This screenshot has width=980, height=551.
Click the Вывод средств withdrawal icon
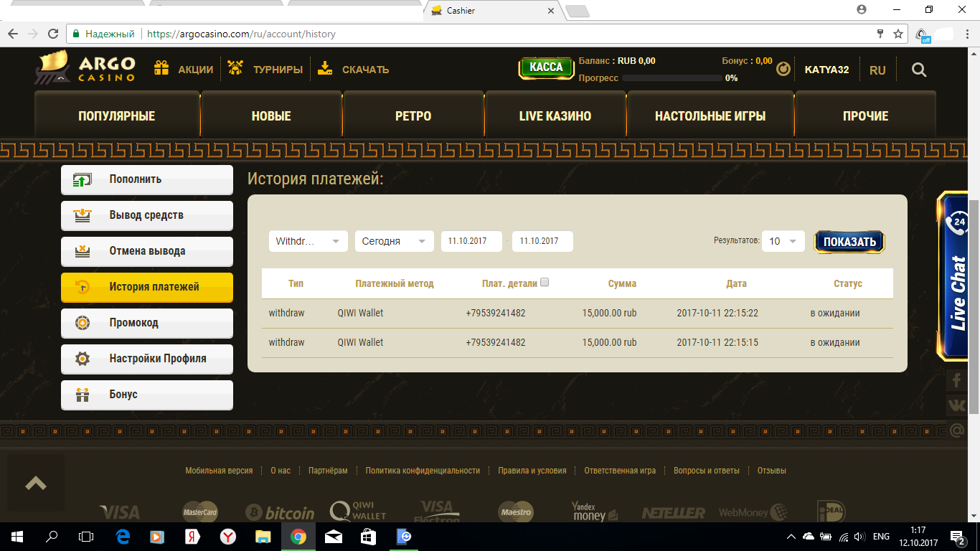(x=83, y=215)
